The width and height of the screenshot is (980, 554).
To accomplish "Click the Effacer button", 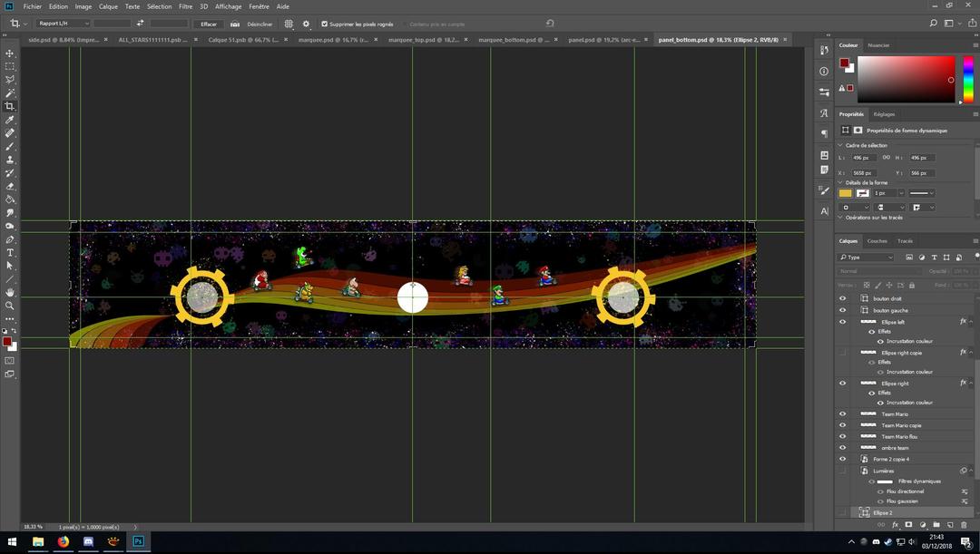I will (x=209, y=24).
